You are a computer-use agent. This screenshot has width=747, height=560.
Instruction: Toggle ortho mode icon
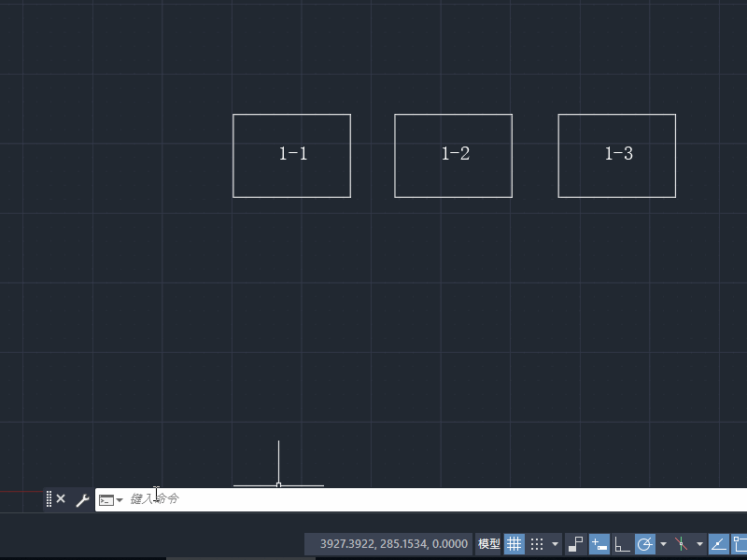click(623, 544)
